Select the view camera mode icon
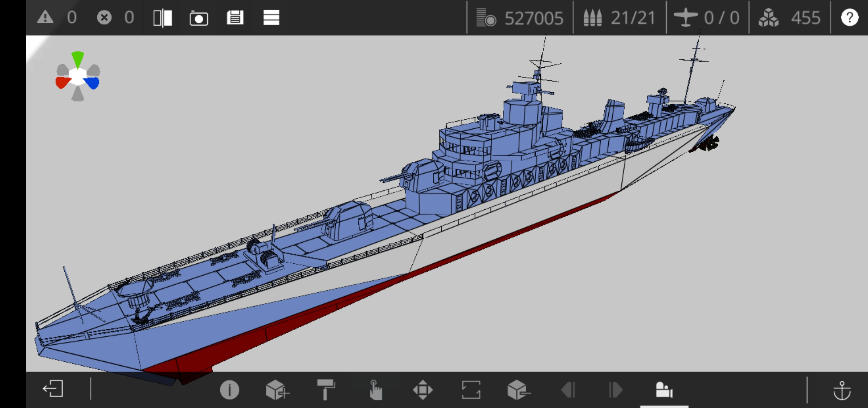This screenshot has width=868, height=408. coord(664,390)
